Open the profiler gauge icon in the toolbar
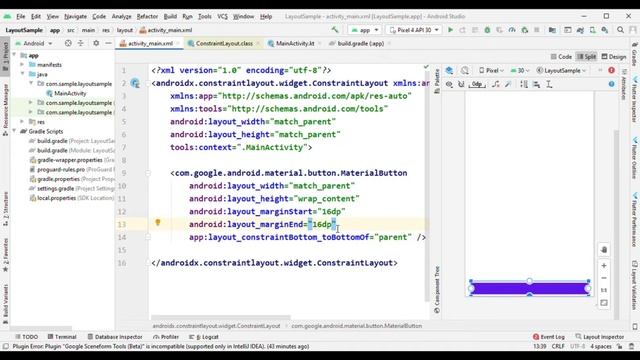Image resolution: width=640 pixels, height=360 pixels. click(512, 30)
